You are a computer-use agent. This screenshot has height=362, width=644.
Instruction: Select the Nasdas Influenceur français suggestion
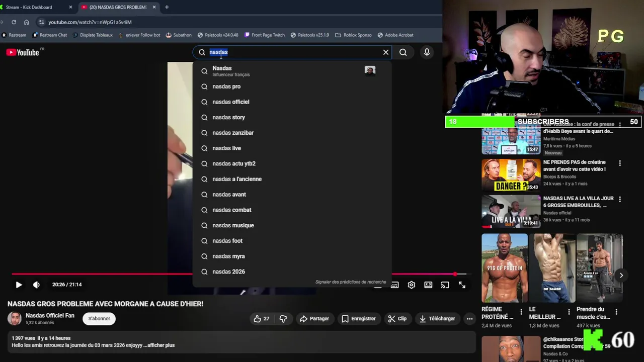[292, 71]
